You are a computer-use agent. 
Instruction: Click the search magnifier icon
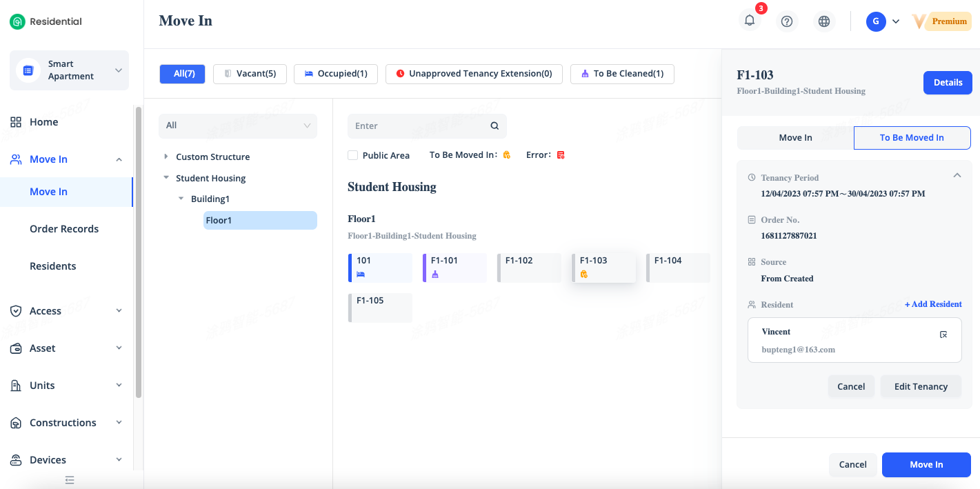coord(494,126)
